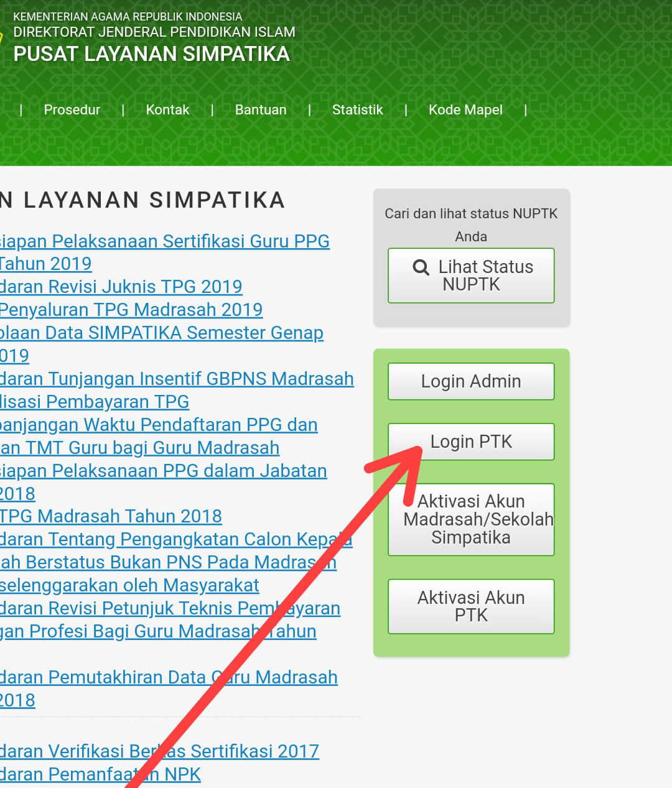The width and height of the screenshot is (672, 788).
Task: Open the Prosedur menu item
Action: 72,109
